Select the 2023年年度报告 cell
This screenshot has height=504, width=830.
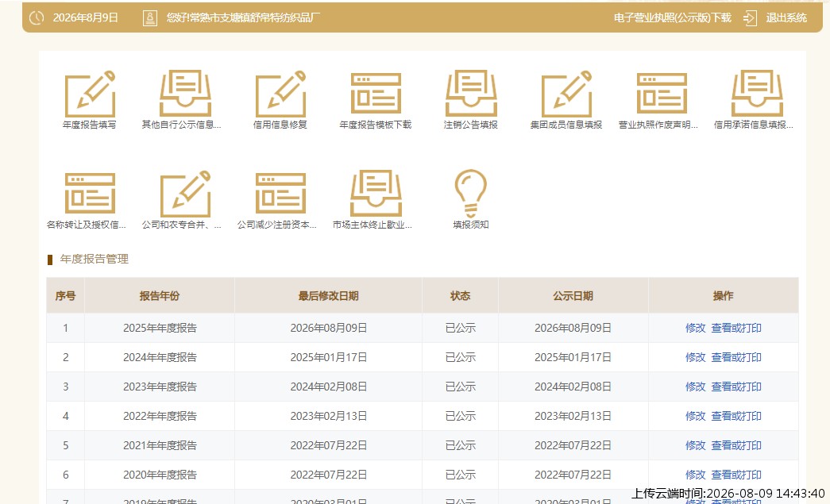point(160,387)
